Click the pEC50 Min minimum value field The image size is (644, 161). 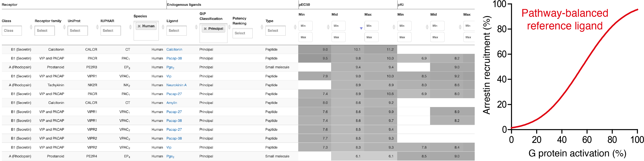click(x=306, y=26)
